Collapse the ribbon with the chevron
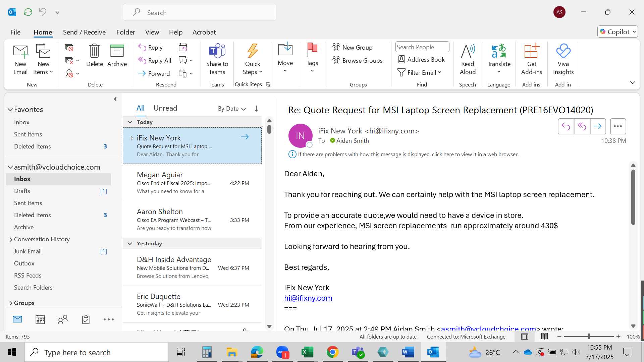 [x=633, y=83]
